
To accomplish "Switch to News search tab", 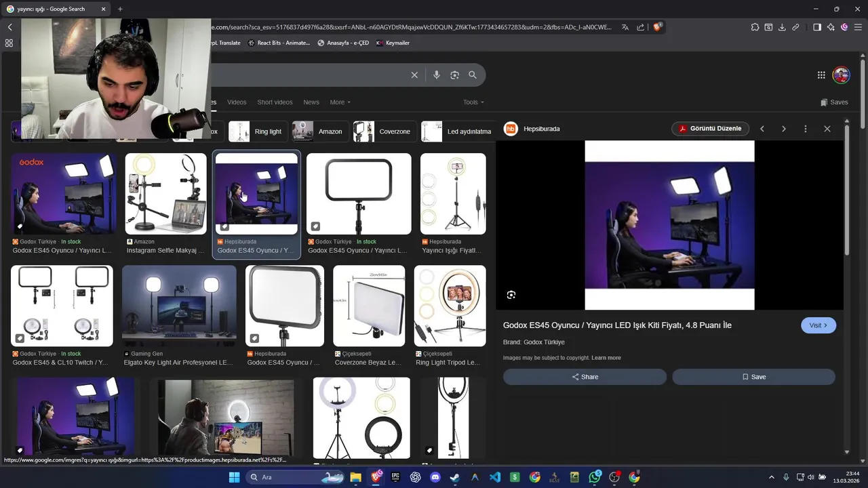I will tap(311, 102).
